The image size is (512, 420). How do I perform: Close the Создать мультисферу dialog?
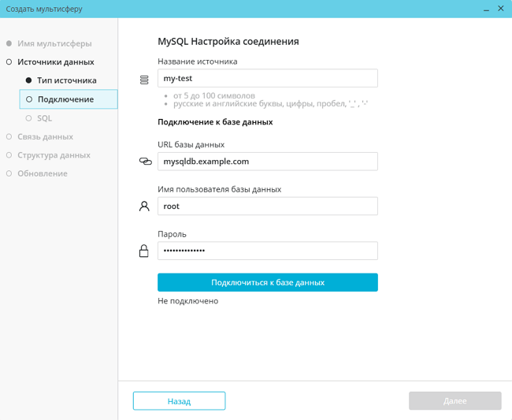coord(501,9)
